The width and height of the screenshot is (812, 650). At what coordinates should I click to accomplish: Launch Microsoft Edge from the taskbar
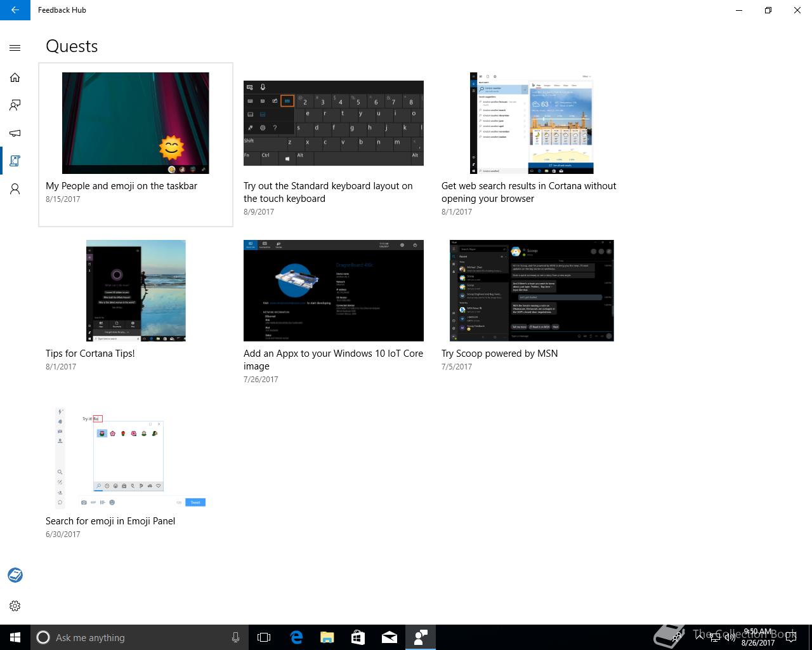(x=296, y=637)
